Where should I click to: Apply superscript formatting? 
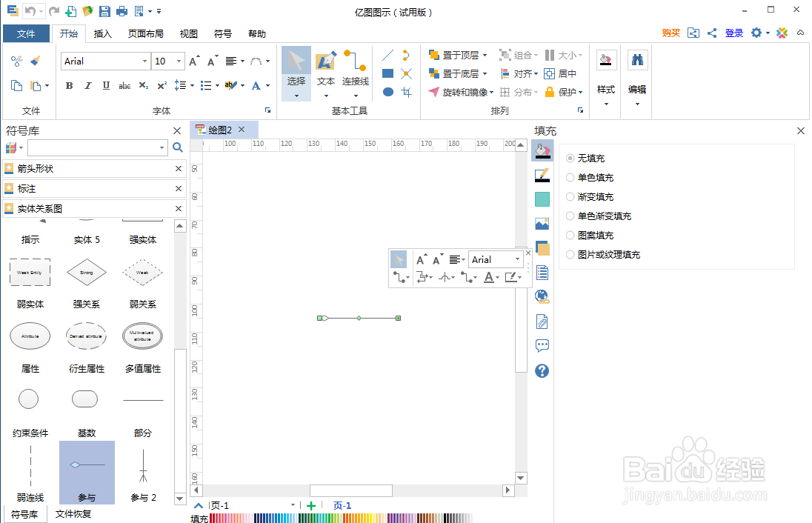click(x=162, y=85)
